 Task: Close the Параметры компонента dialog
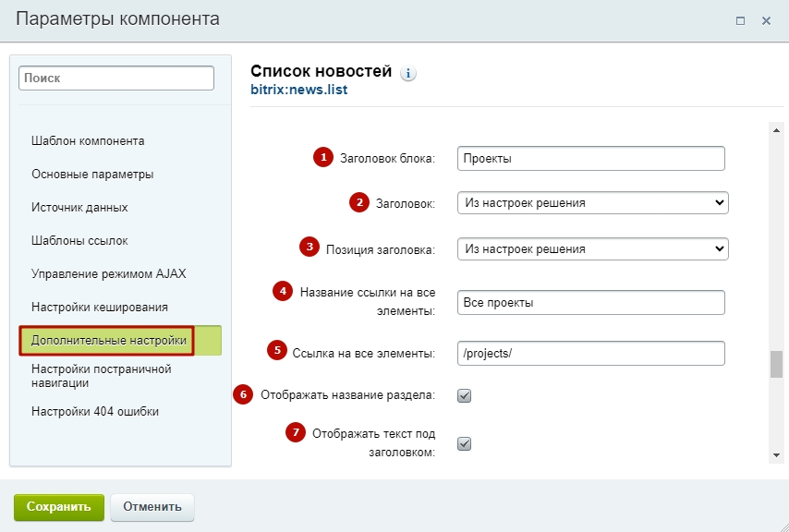pos(766,20)
